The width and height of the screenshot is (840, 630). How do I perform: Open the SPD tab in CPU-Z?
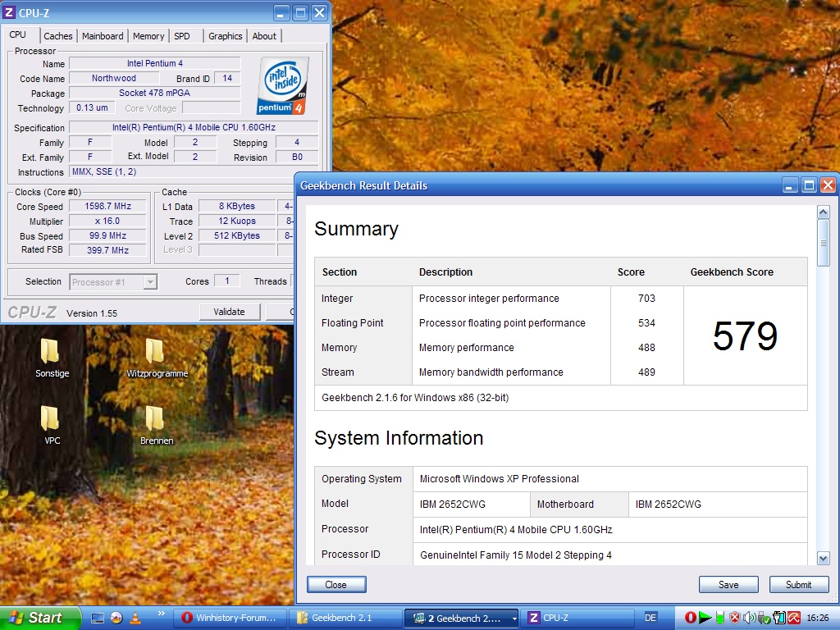pyautogui.click(x=182, y=36)
